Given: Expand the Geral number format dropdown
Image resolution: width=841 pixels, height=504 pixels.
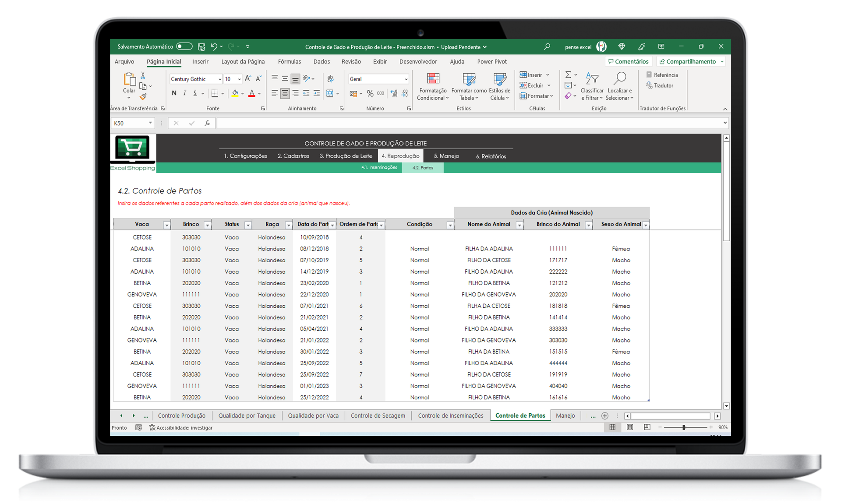Looking at the screenshot, I should pyautogui.click(x=406, y=79).
